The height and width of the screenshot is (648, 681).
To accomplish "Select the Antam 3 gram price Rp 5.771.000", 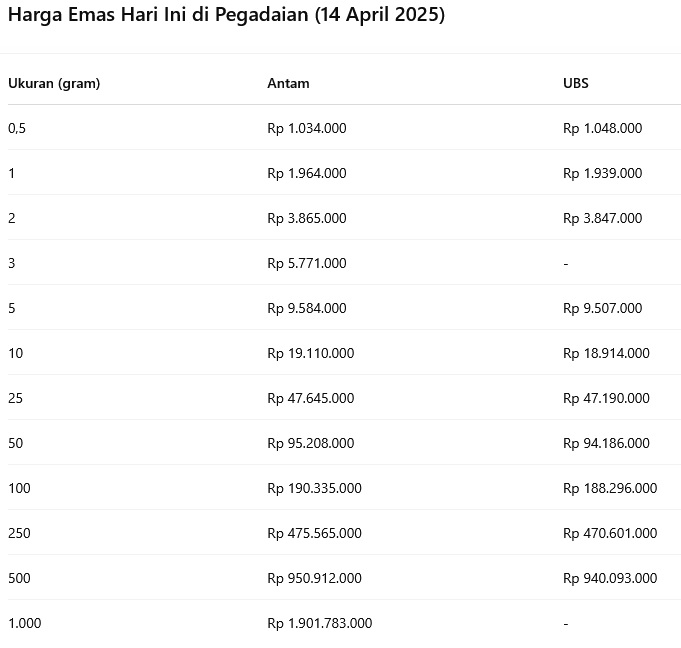I will (307, 263).
